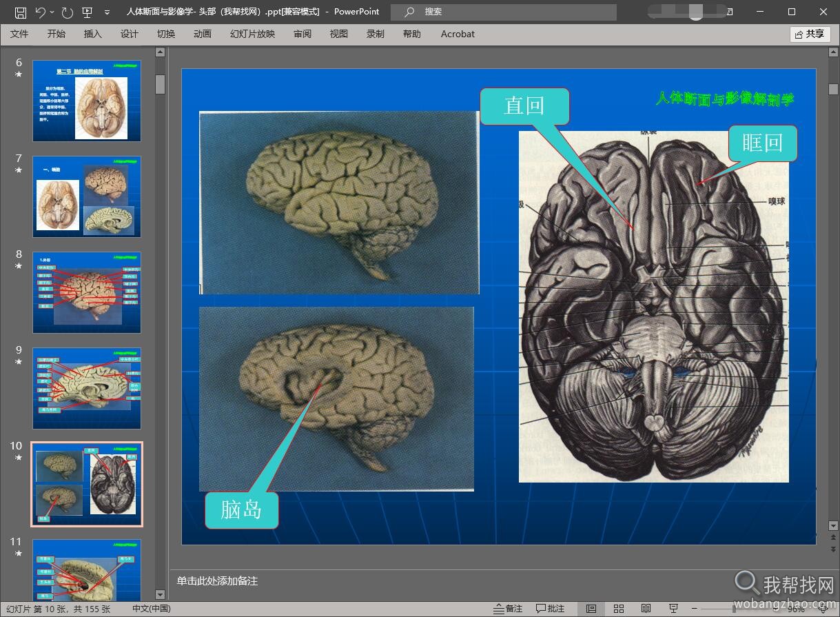Open the Undo history dropdown arrow

52,12
